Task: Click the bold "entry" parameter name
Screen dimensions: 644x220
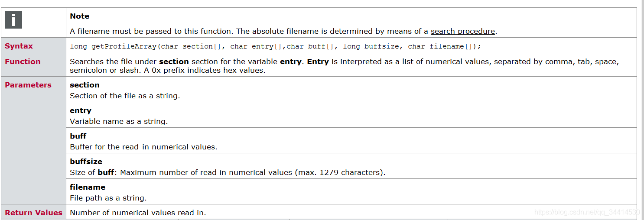Action: coord(81,110)
